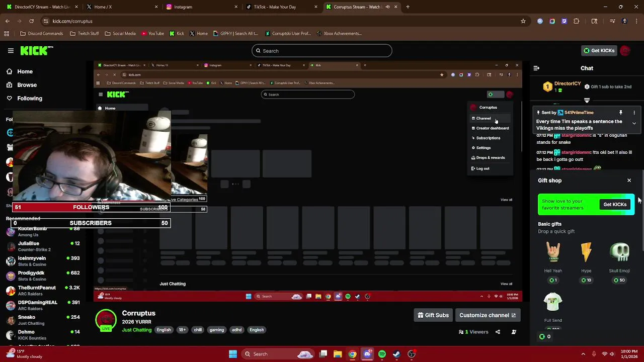The image size is (644, 362).
Task: Check the KICKs balance showing 0
Action: (545, 337)
